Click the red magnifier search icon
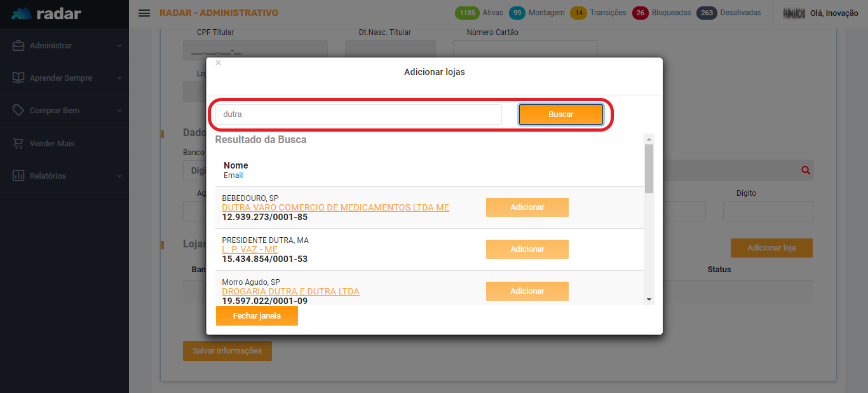This screenshot has height=393, width=868. point(806,170)
